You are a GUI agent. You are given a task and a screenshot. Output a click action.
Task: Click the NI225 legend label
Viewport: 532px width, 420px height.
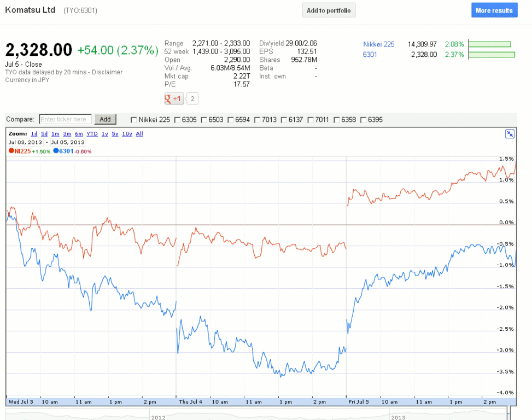click(22, 151)
